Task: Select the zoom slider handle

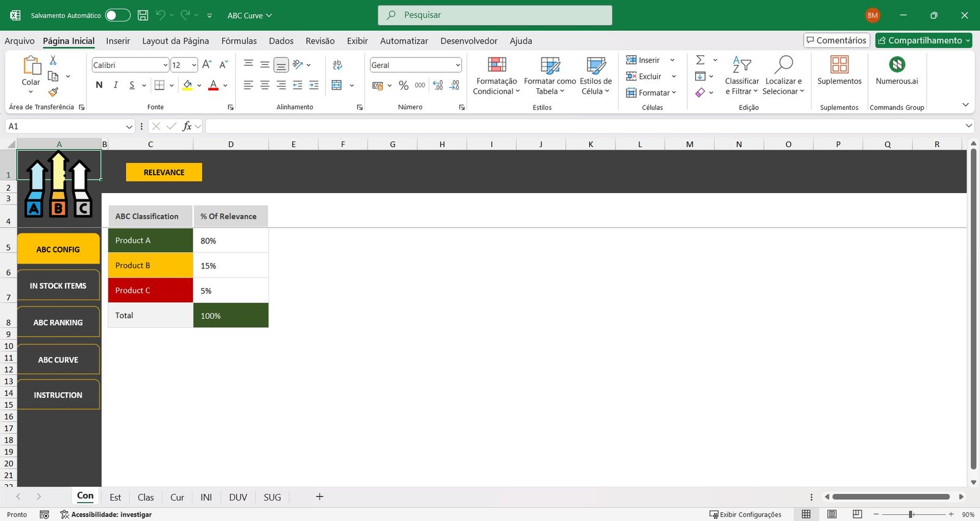Action: click(911, 514)
